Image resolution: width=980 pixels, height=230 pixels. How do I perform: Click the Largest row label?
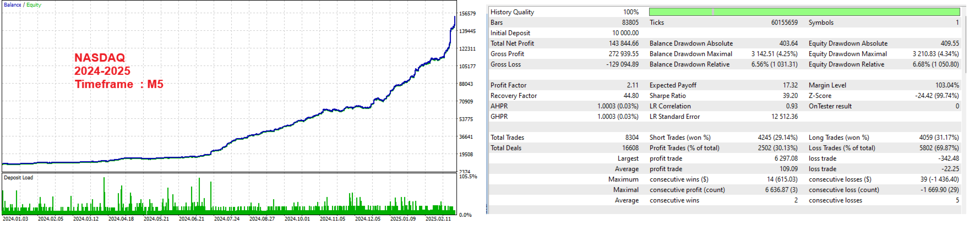click(x=628, y=158)
